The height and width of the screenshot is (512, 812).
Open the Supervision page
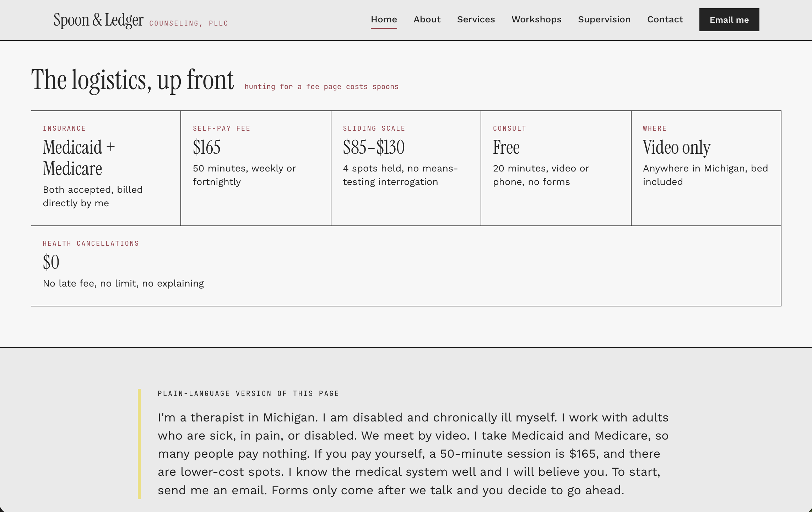604,20
